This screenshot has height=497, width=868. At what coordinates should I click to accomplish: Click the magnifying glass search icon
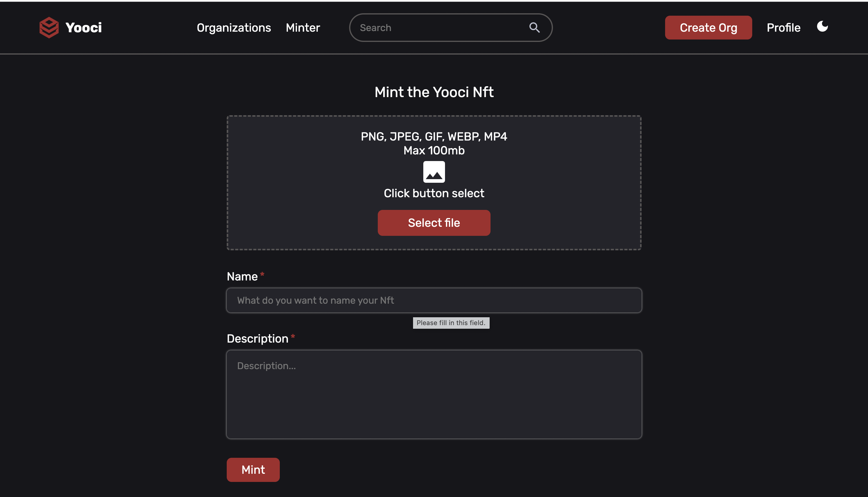(534, 28)
